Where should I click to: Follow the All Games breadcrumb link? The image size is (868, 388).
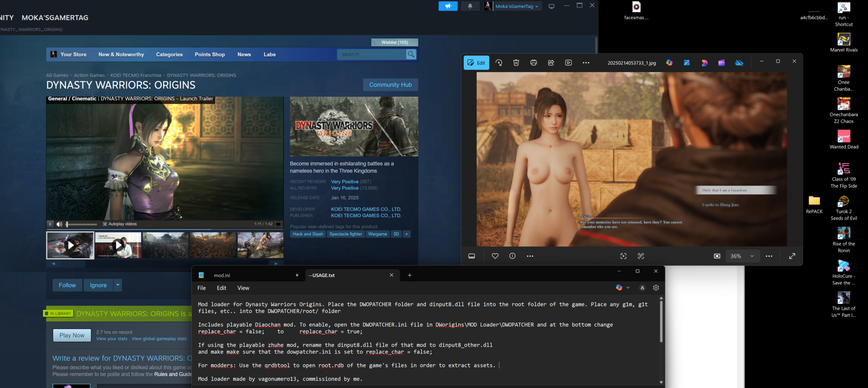(57, 75)
